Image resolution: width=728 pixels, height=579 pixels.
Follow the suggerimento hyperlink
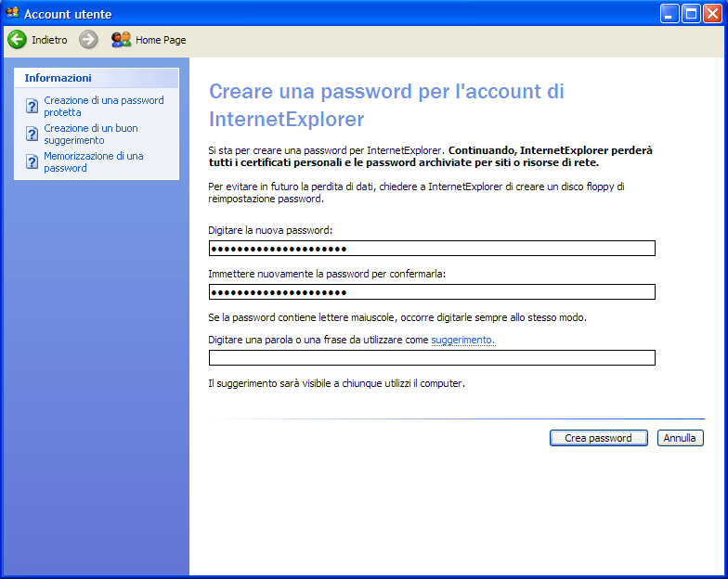[x=462, y=340]
